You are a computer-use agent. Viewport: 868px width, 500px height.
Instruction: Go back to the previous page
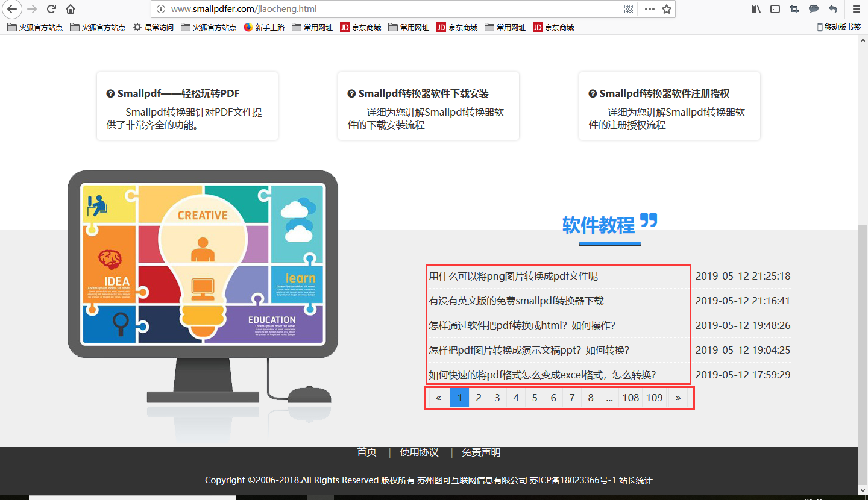(12, 9)
